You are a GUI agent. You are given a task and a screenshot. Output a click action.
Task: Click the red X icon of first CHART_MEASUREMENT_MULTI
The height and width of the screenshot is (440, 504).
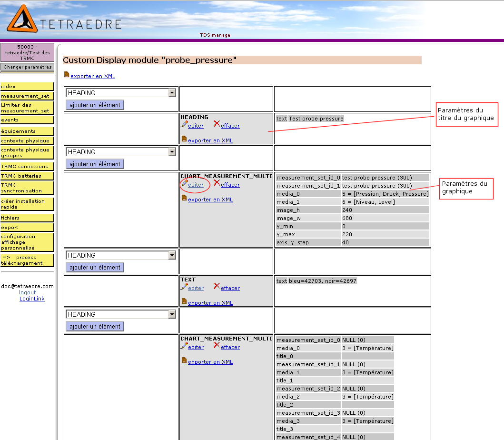point(217,183)
